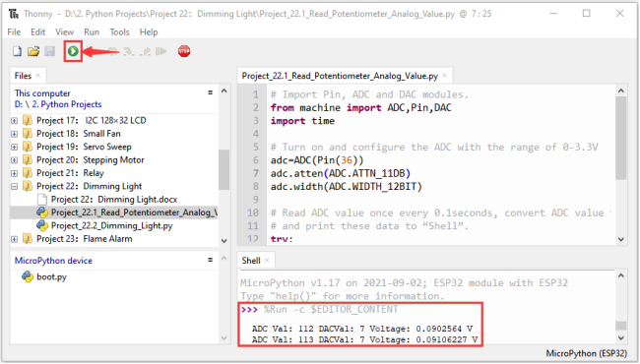This screenshot has height=364, width=640.
Task: Open the Tools menu
Action: 119,32
